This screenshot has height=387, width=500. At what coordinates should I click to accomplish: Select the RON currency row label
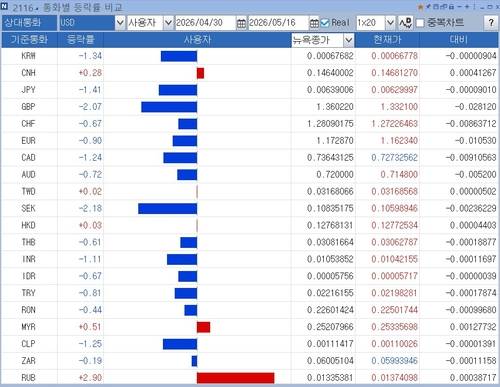tap(28, 310)
